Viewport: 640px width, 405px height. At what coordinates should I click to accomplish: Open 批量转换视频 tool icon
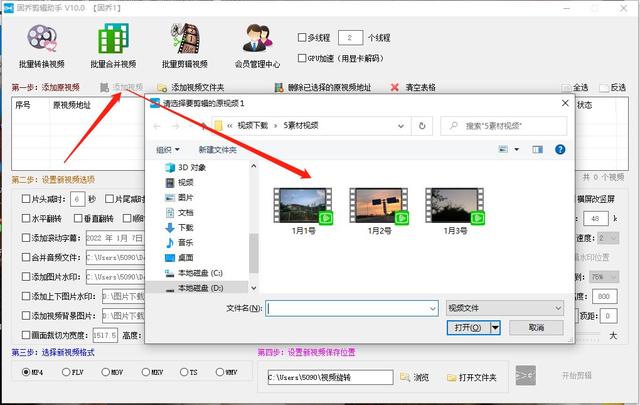[x=42, y=39]
